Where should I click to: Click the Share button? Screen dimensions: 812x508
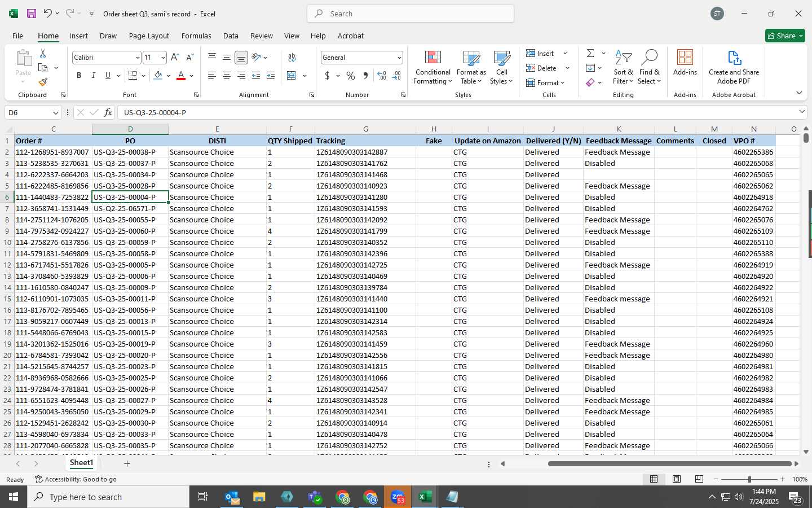[785, 36]
